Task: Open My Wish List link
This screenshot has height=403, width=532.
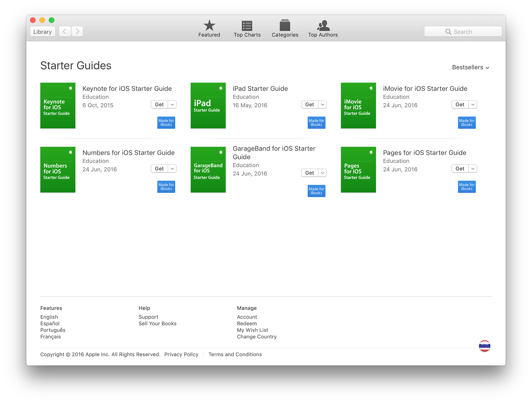Action: pyautogui.click(x=253, y=330)
